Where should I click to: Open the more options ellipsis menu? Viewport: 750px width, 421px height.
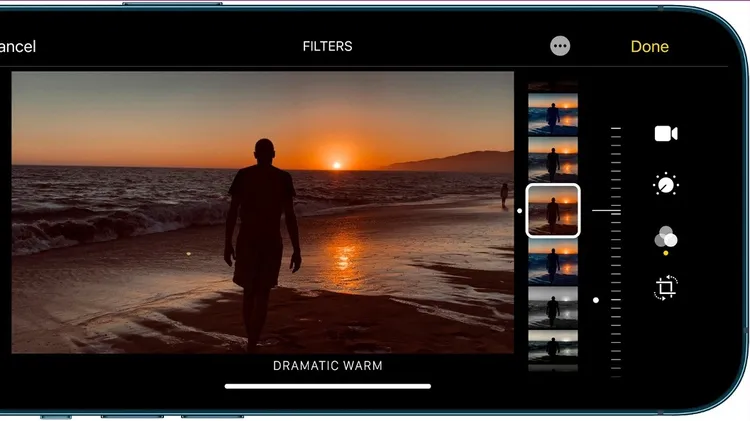[560, 46]
